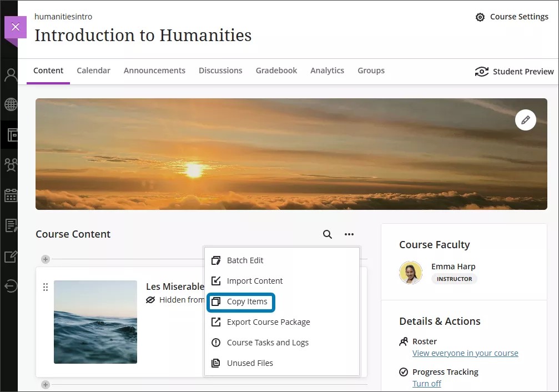
Task: Open the Grades icon in the sidebar
Action: point(10,256)
